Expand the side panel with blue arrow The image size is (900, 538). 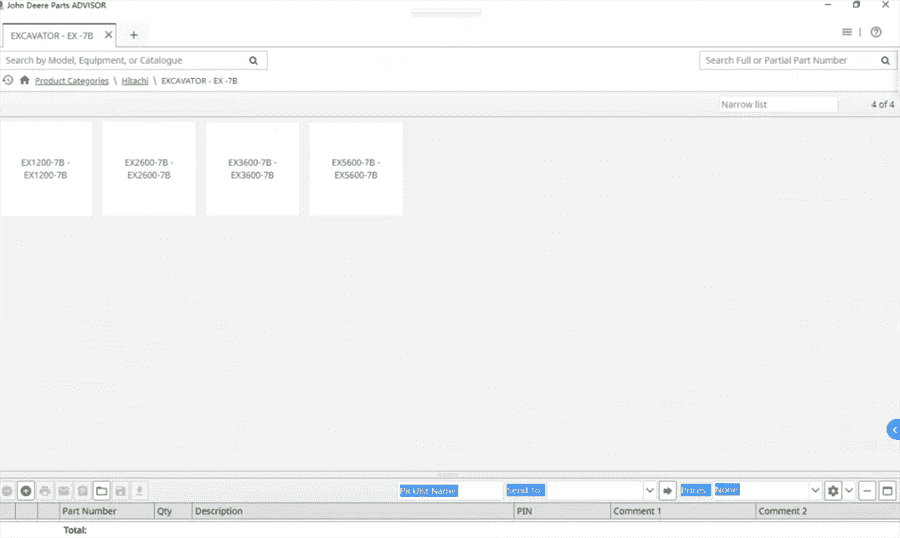894,429
